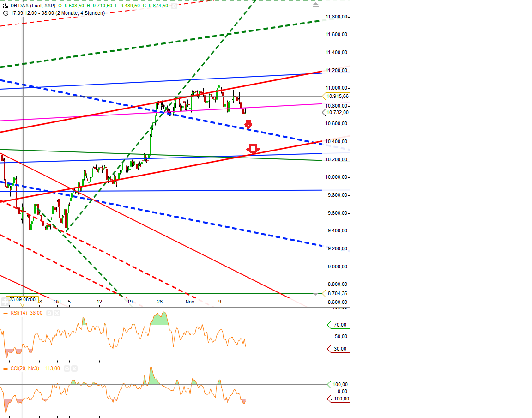
Task: Toggle the orange RSI line color marker
Action: pos(5,313)
